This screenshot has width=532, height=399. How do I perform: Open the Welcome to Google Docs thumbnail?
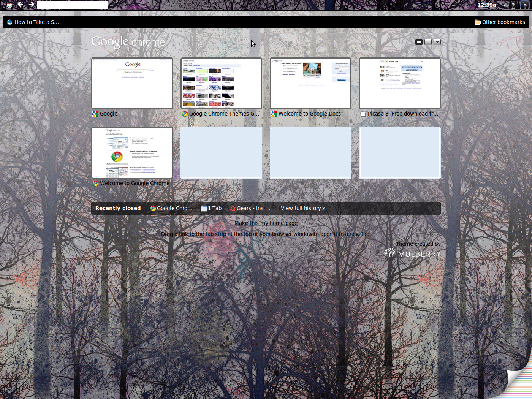310,83
